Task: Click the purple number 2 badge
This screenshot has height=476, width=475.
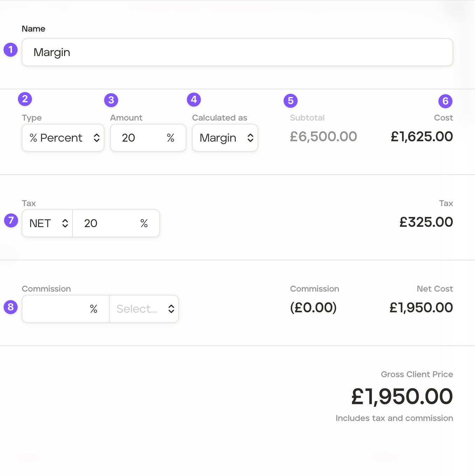Action: [x=25, y=99]
